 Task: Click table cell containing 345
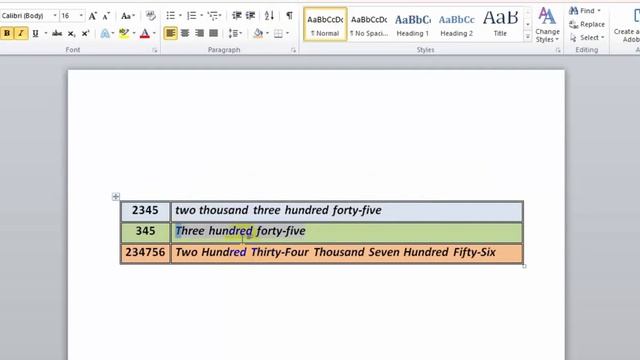[x=145, y=232]
